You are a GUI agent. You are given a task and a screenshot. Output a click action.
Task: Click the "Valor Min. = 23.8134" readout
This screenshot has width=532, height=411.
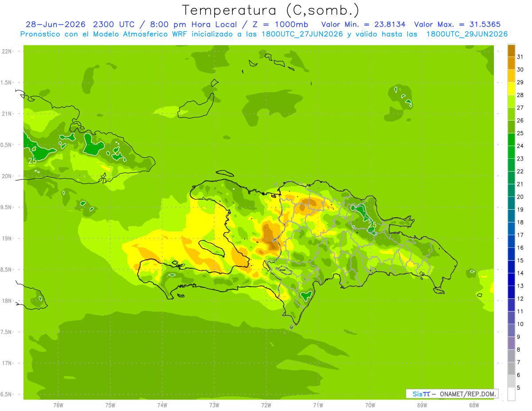363,24
